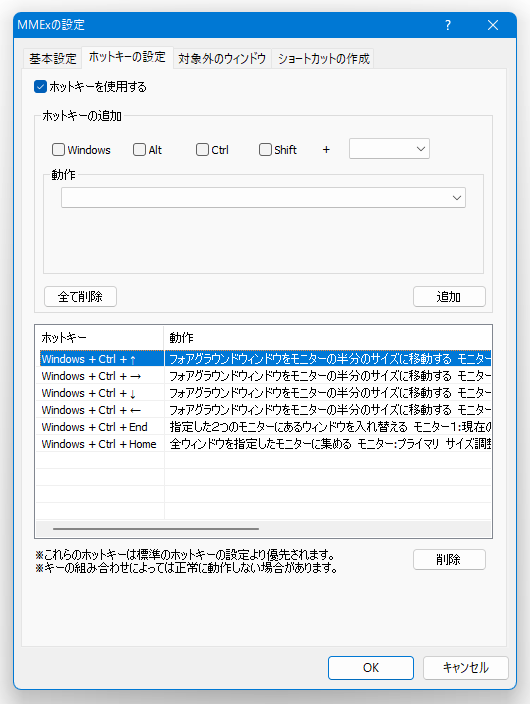The image size is (530, 704).
Task: Open the ショートカットの作成 tab
Action: coord(323,58)
